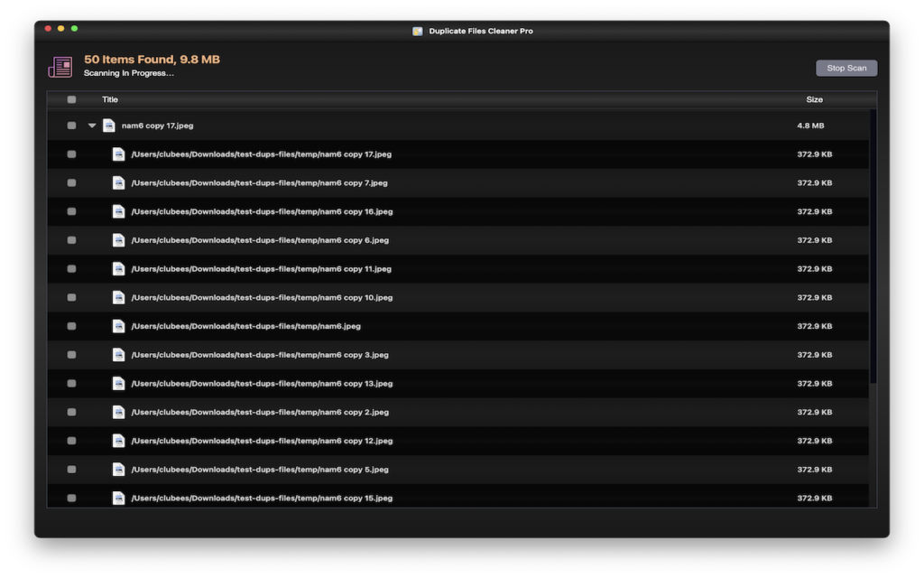Screen dimensions: 924x578
Task: Enable checkbox for nam6 copy 10.jpeg
Action: 71,297
